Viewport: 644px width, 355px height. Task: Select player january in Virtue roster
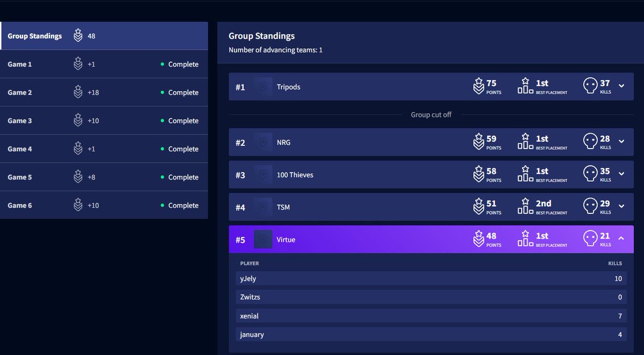point(431,335)
